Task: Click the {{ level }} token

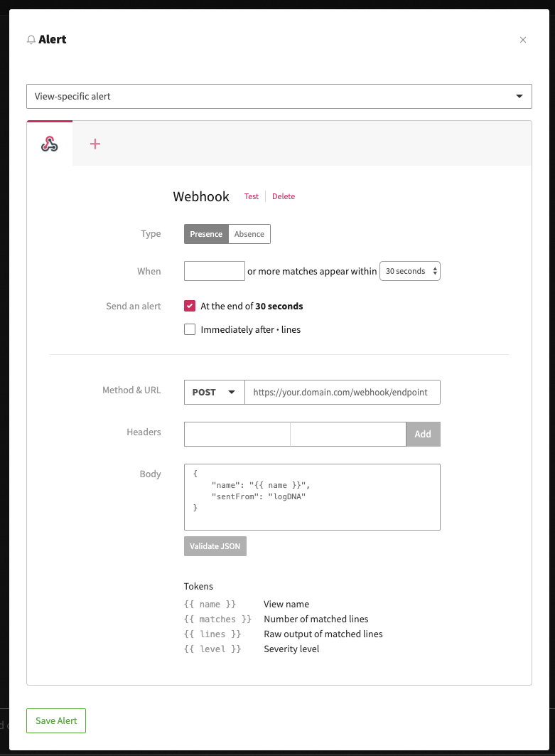Action: pos(212,649)
